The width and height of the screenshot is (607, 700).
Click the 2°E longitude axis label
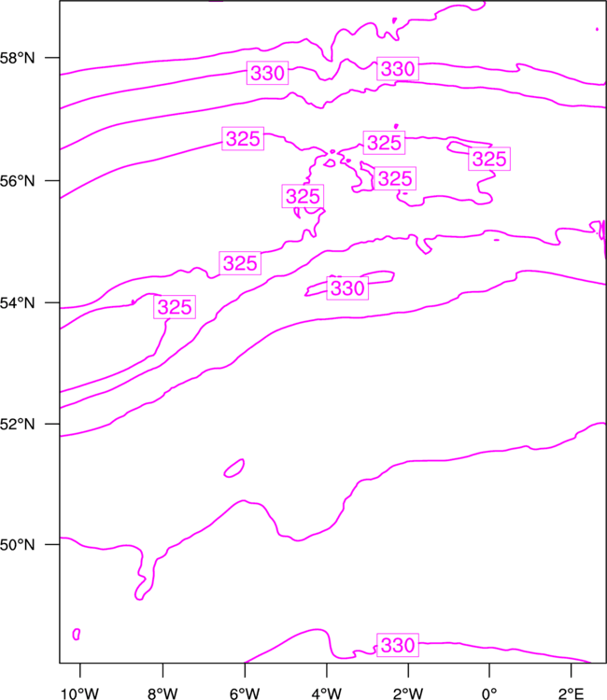(571, 693)
